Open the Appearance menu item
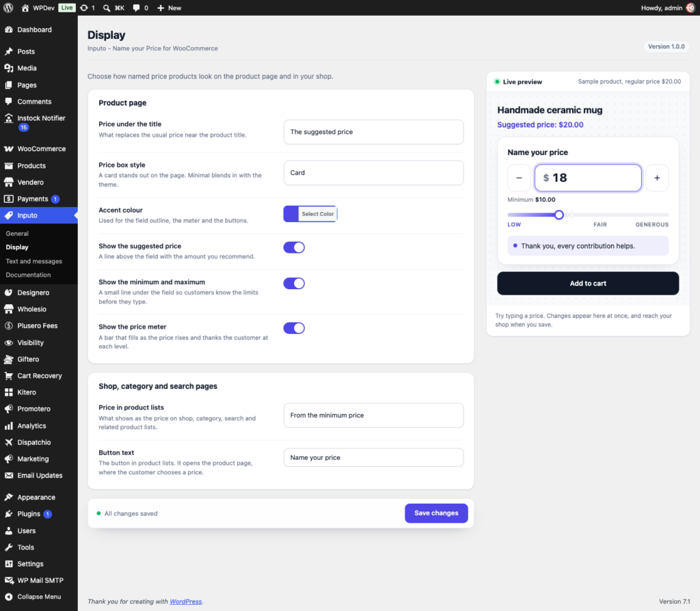The image size is (700, 611). tap(39, 497)
